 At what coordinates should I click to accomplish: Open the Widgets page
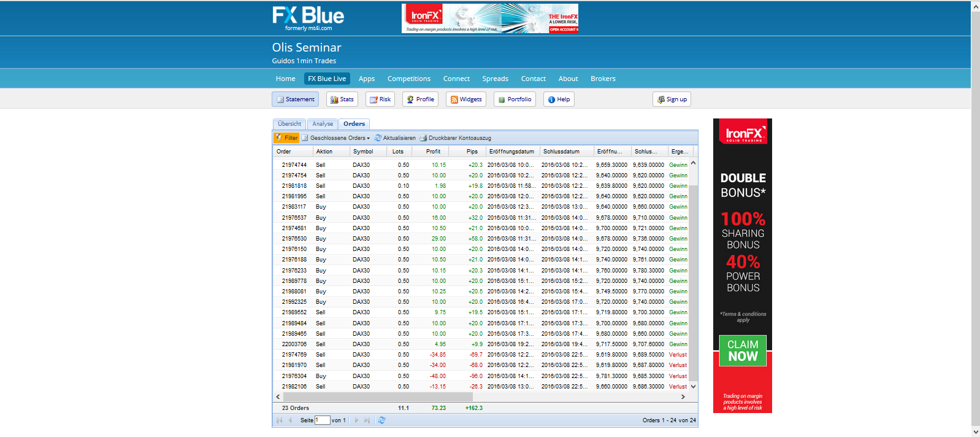(x=465, y=99)
